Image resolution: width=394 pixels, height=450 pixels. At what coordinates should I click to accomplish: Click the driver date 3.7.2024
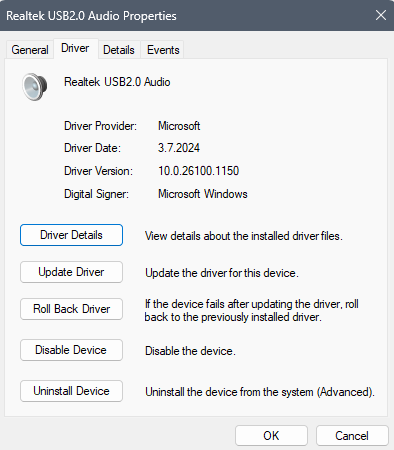pos(179,148)
